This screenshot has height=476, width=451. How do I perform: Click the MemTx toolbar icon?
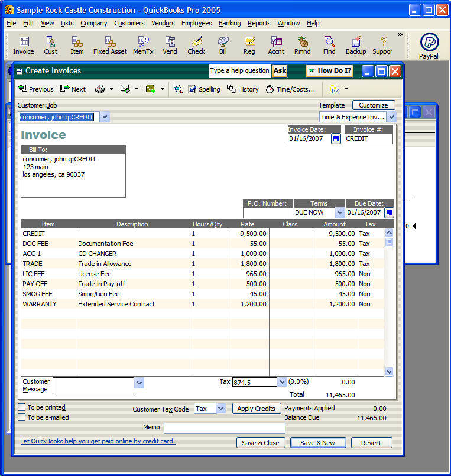[x=143, y=45]
